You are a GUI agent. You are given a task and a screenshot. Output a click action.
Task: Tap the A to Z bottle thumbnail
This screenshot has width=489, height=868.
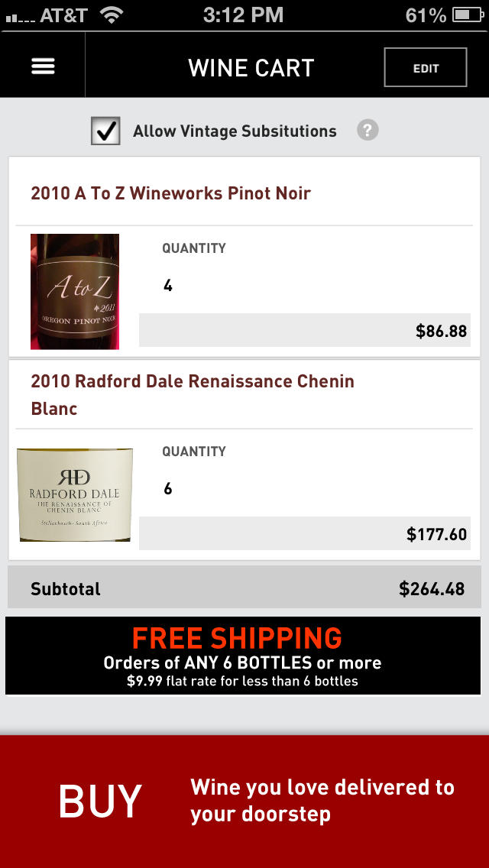click(x=75, y=291)
